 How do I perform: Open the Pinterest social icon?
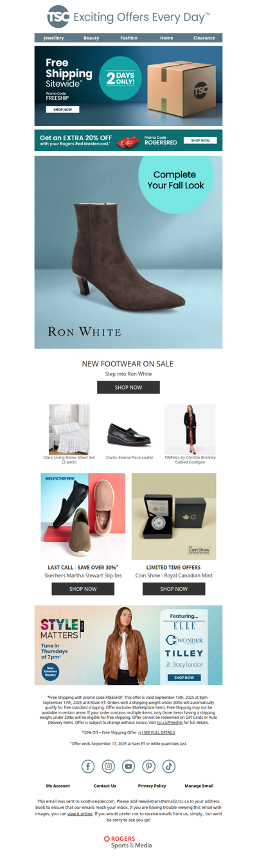tap(149, 766)
